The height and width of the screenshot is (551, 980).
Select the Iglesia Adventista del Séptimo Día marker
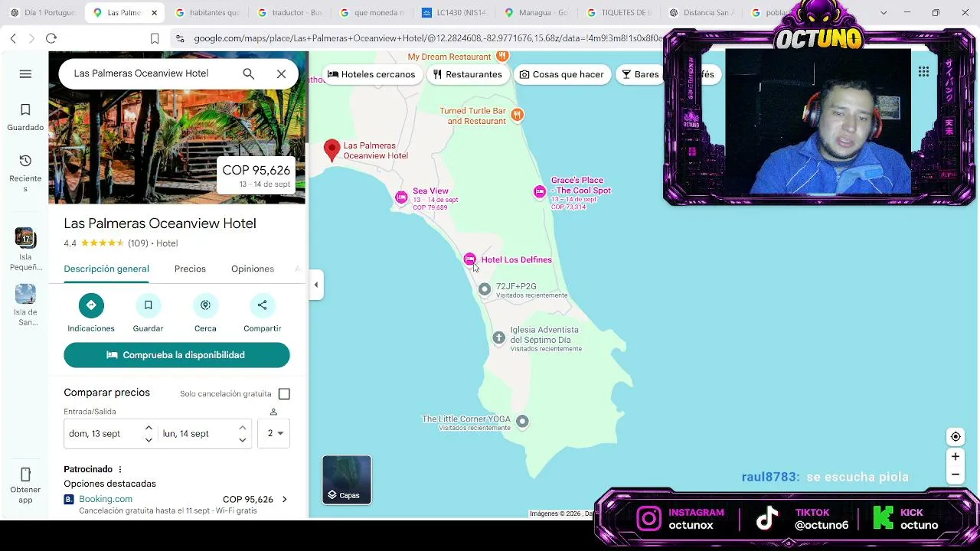[499, 337]
